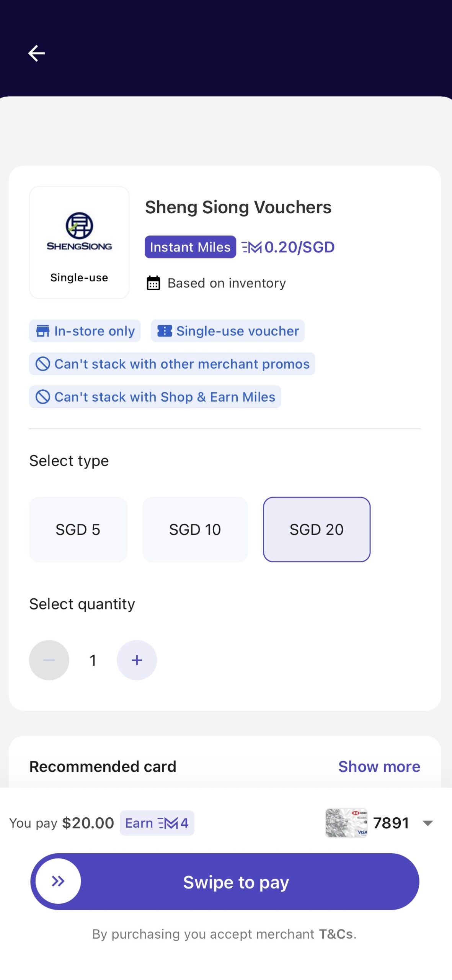
Task: Select the SGD 20 voucher type
Action: (x=317, y=529)
